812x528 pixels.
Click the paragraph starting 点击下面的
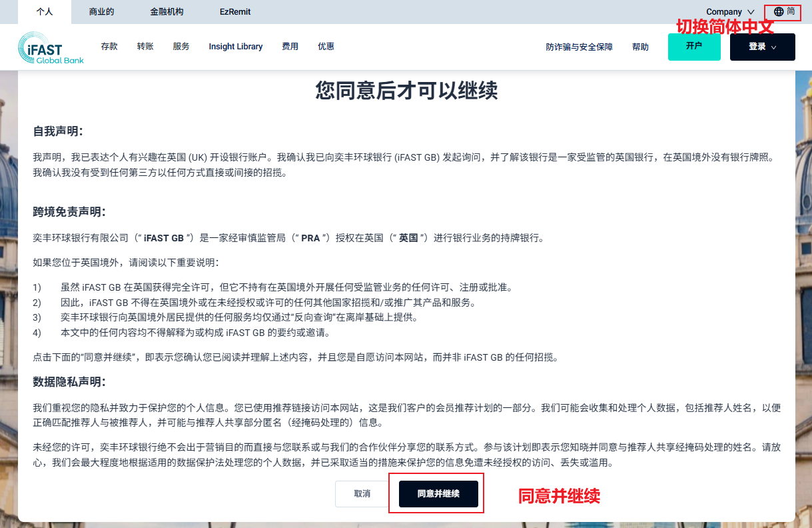pyautogui.click(x=295, y=357)
